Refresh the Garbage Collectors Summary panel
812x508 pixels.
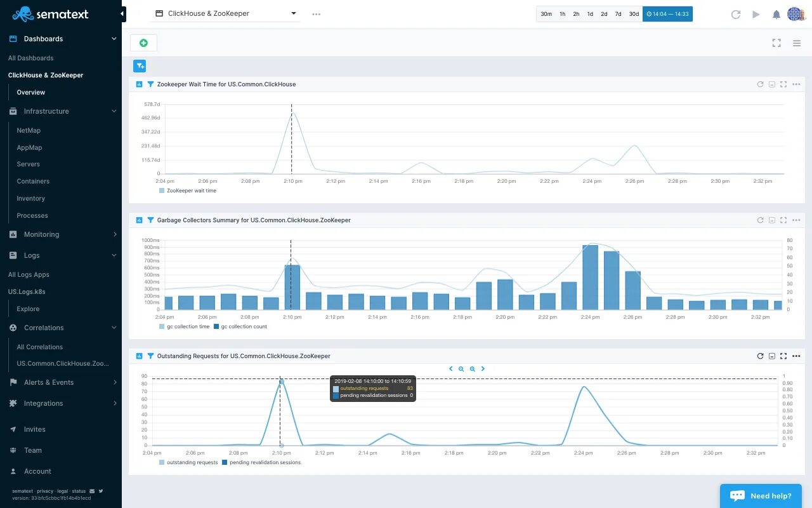pyautogui.click(x=760, y=220)
